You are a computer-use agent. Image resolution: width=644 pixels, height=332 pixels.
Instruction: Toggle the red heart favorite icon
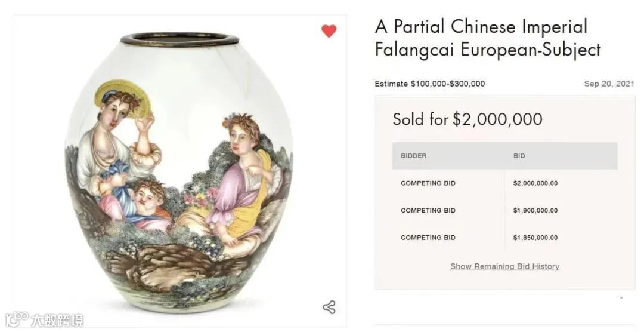point(329,31)
